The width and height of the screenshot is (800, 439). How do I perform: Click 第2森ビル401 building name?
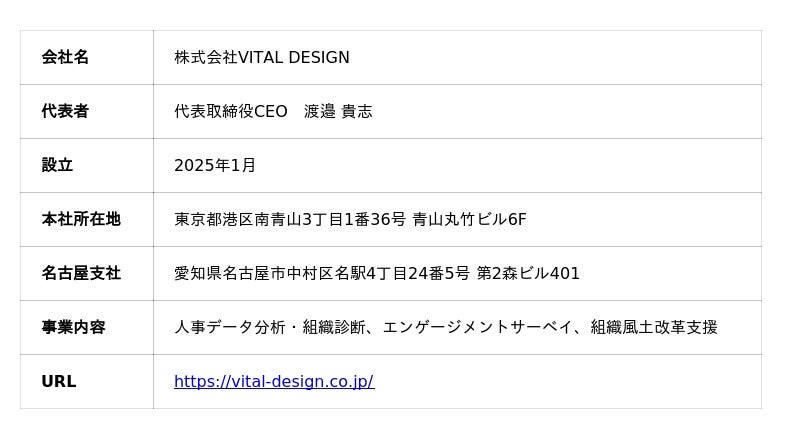click(x=528, y=274)
